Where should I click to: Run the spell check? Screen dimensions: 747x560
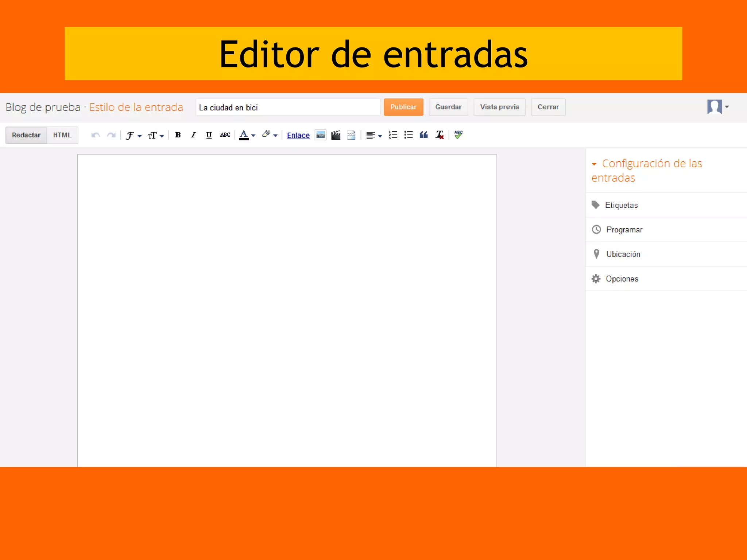tap(458, 135)
